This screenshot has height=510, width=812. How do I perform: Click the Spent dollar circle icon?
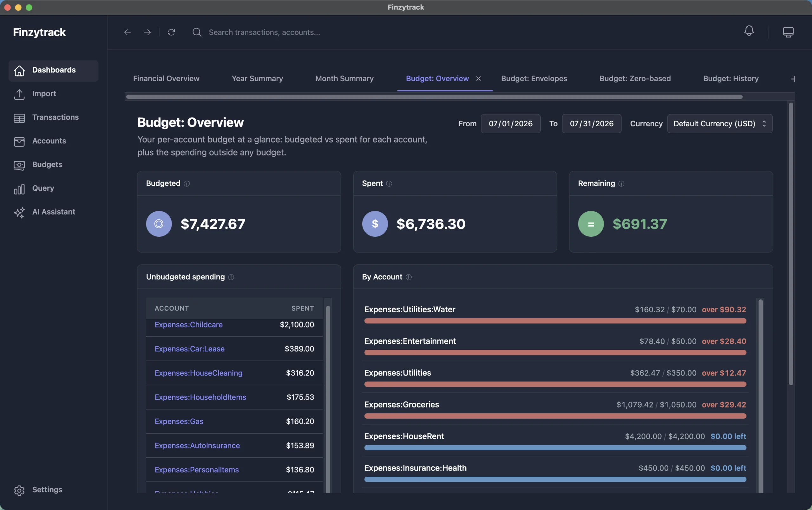coord(375,224)
